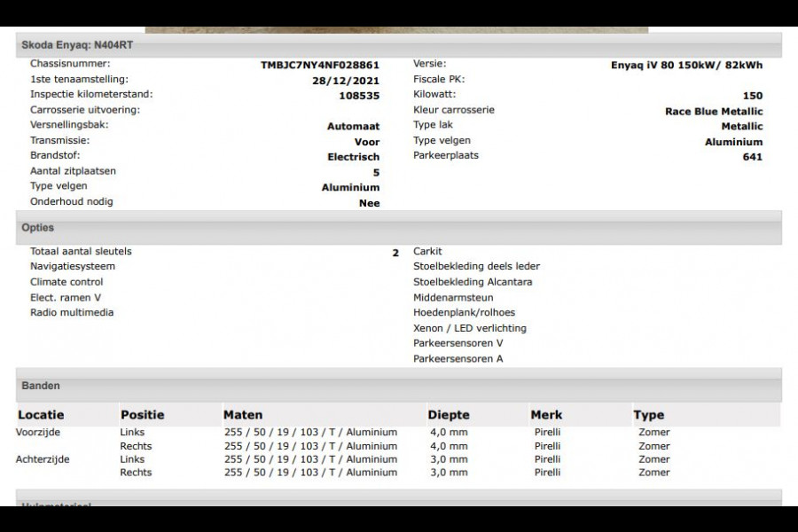
Task: Select the chassis number TMBJC7NY4NF028861
Action: [x=320, y=65]
